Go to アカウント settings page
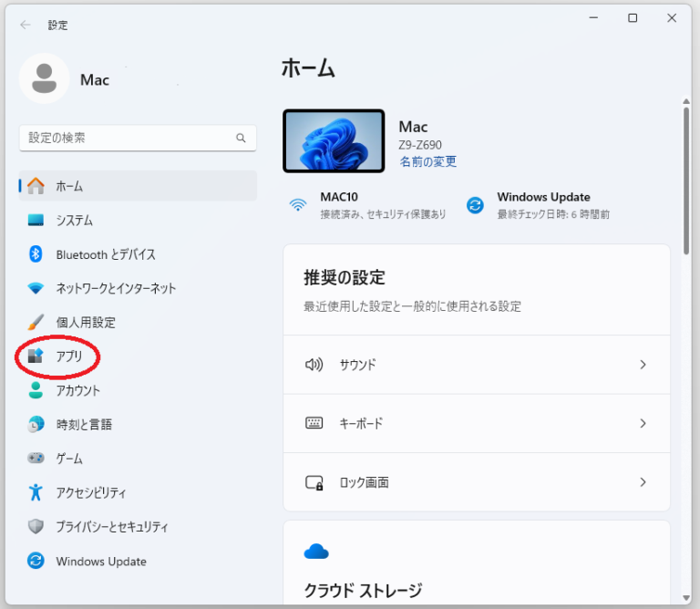Image resolution: width=700 pixels, height=609 pixels. (x=77, y=390)
